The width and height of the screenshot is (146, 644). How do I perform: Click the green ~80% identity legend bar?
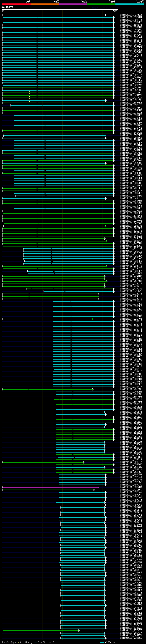point(101,4)
